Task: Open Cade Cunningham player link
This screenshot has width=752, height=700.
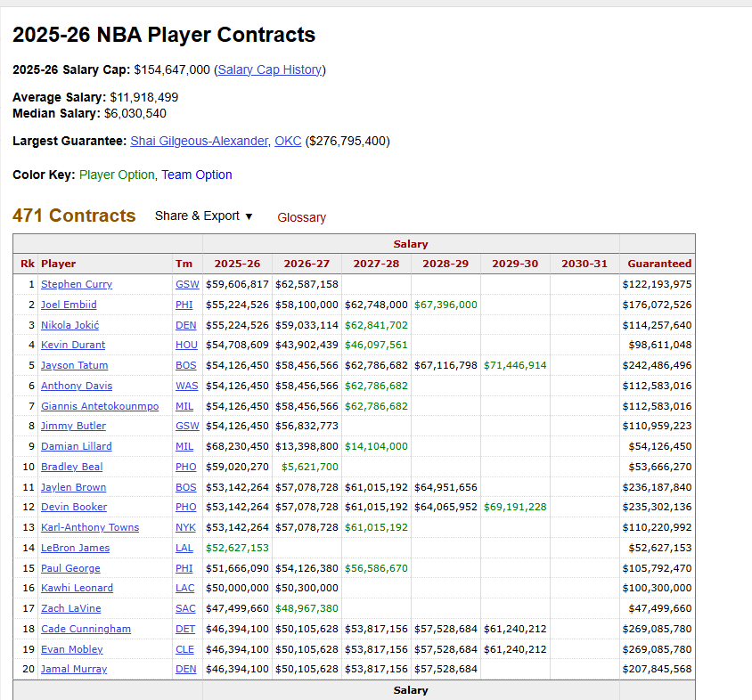Action: point(86,629)
